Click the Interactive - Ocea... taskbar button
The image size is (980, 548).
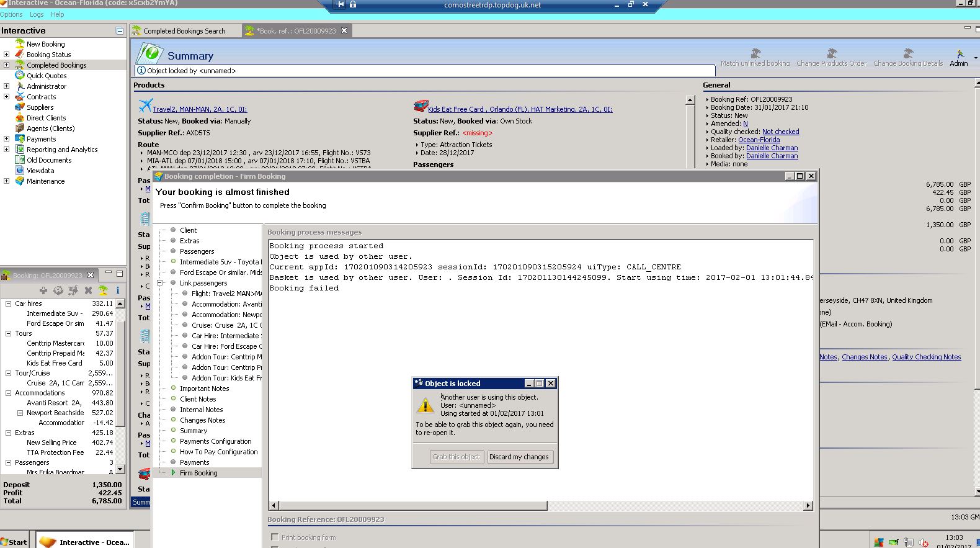[85, 541]
